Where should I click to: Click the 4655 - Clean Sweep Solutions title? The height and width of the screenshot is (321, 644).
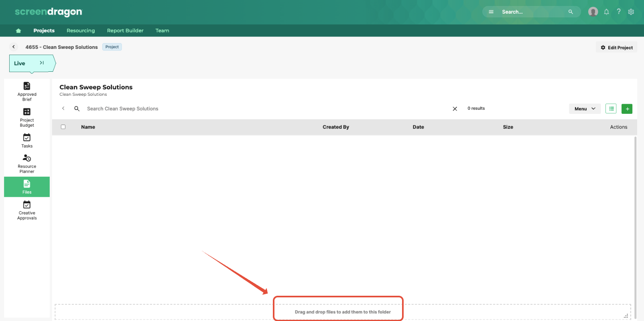point(61,47)
